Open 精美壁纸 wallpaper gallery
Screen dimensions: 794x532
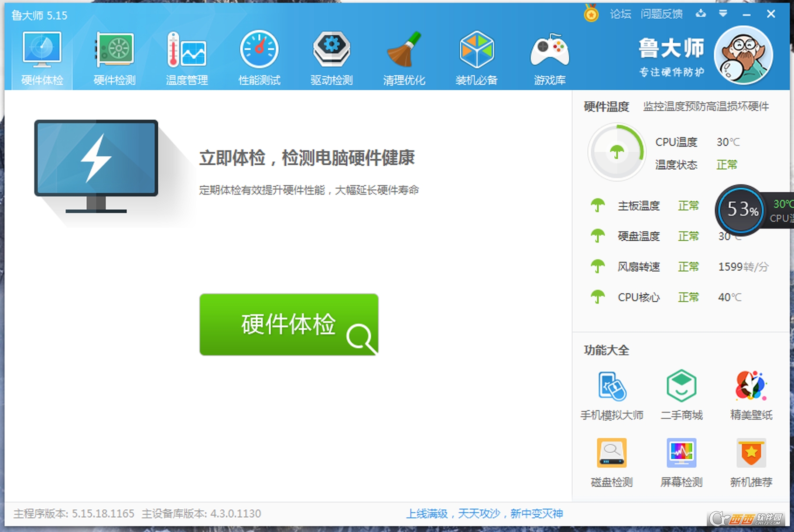[750, 395]
